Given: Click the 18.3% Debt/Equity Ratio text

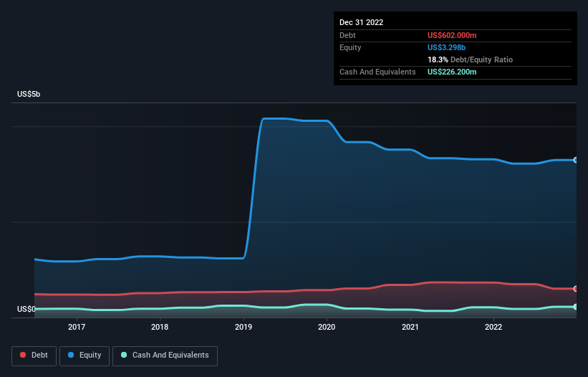Looking at the screenshot, I should tap(470, 59).
